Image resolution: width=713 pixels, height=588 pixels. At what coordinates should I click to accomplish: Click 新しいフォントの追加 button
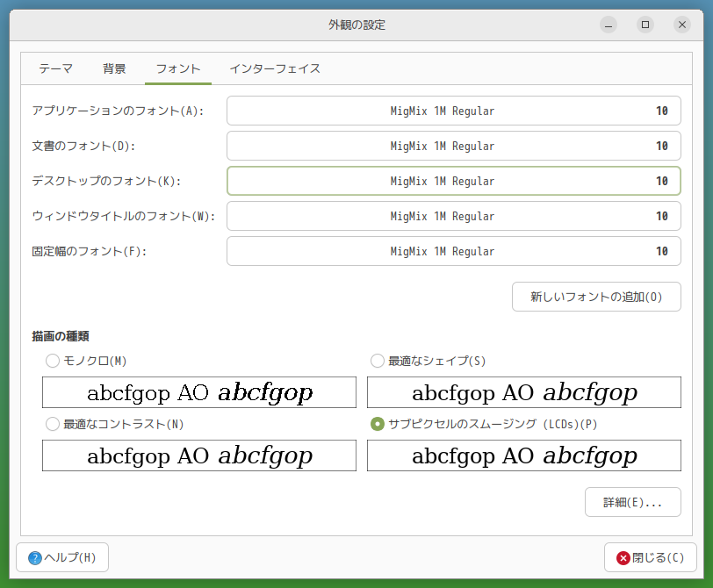[x=596, y=297]
